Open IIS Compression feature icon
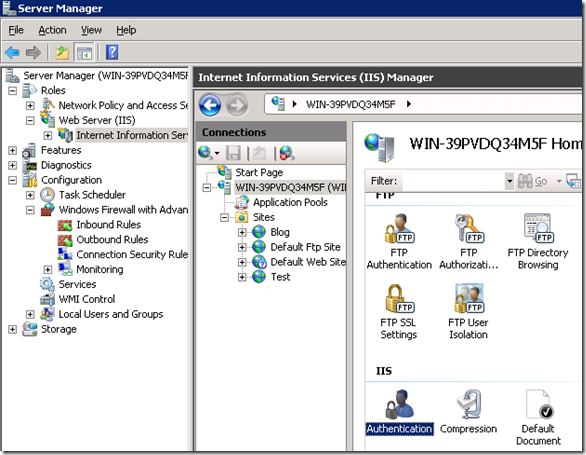Image resolution: width=586 pixels, height=455 pixels. tap(468, 411)
